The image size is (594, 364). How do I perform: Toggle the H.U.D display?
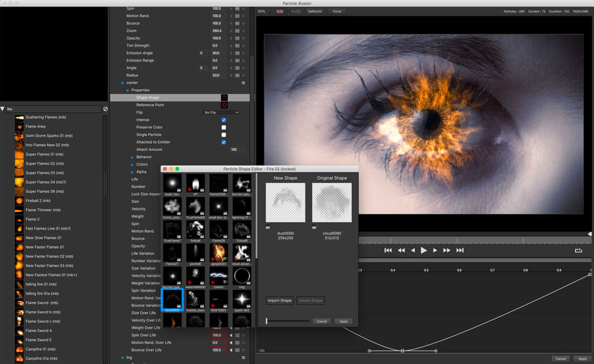pos(295,11)
